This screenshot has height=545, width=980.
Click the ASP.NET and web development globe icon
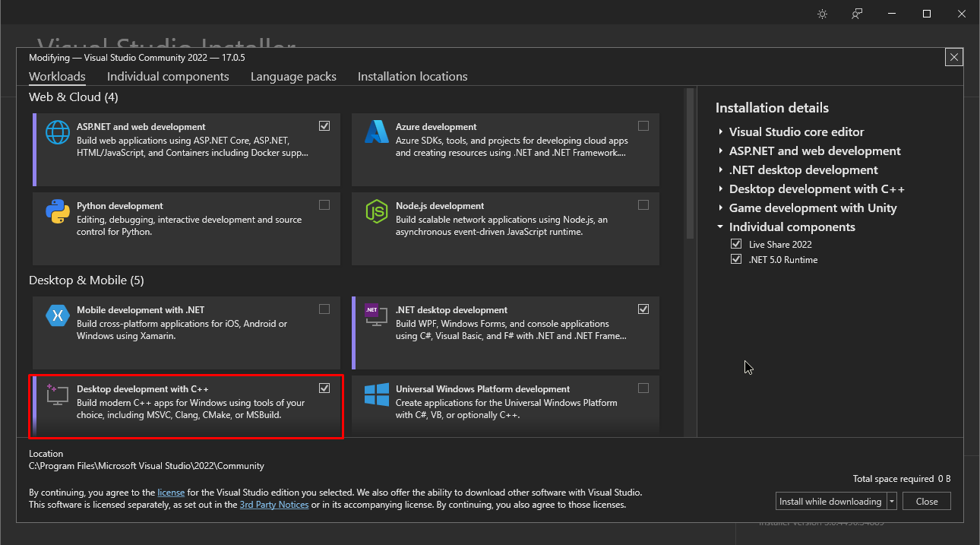point(58,132)
